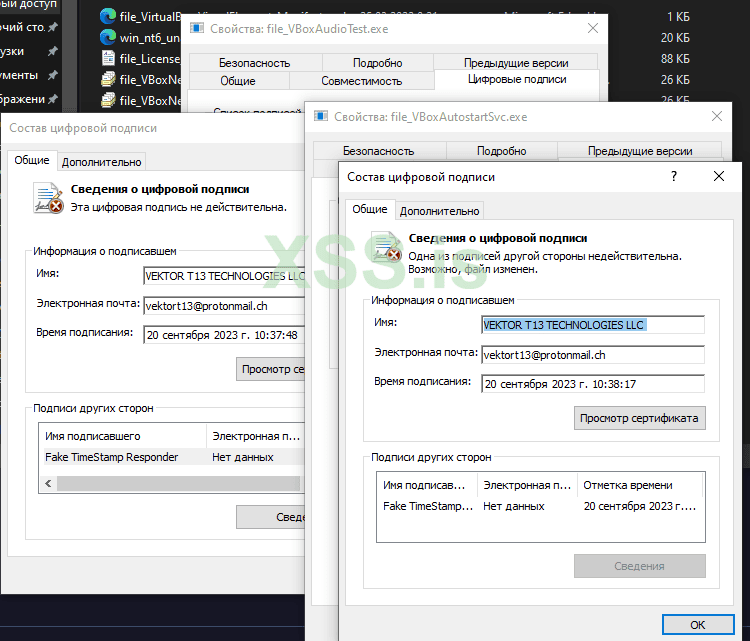Click 'Электронная п…' column header in left dialog
Viewport: 750px width, 641px height.
coord(256,436)
